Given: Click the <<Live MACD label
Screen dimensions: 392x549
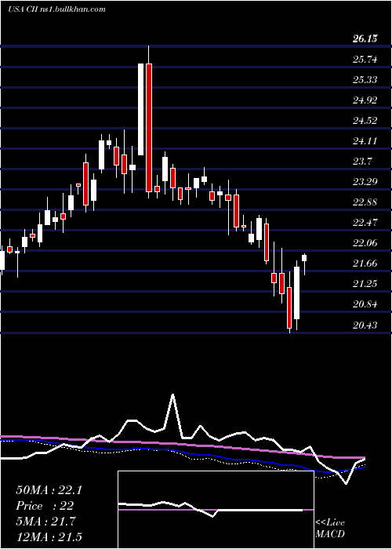Looking at the screenshot, I should (x=330, y=529).
